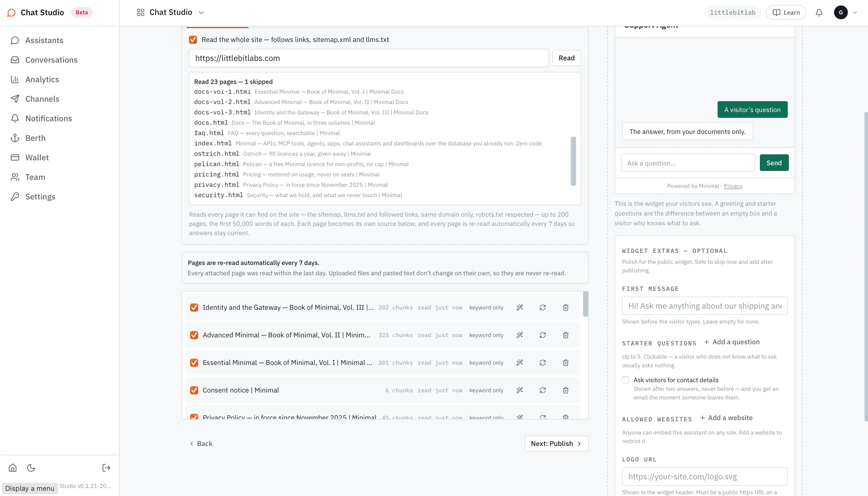The height and width of the screenshot is (496, 868).
Task: Go to Analytics in the sidebar
Action: (42, 79)
